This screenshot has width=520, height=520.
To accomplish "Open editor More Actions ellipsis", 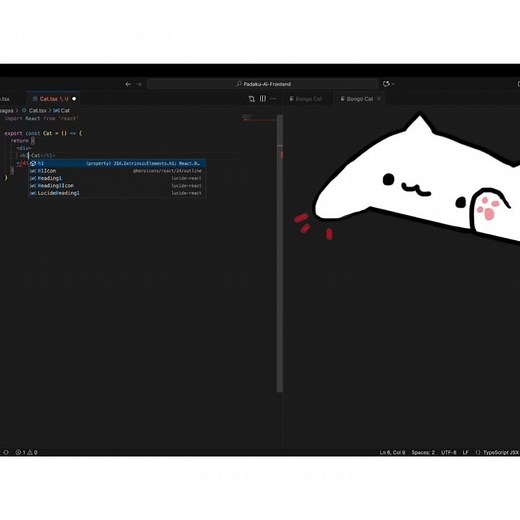I will click(273, 99).
